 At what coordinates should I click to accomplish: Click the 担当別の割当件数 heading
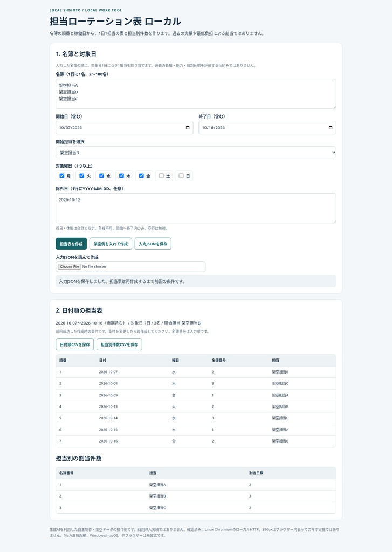pos(79,458)
